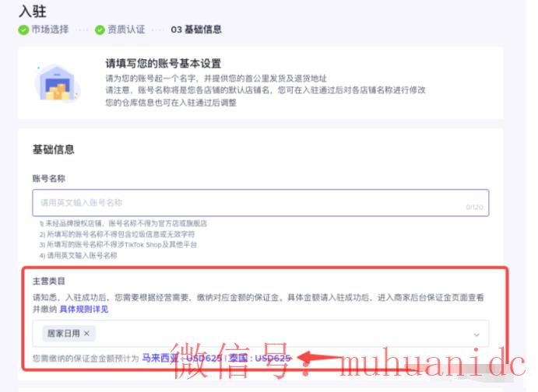Click the note about 默认店铺名

pyautogui.click(x=265, y=90)
